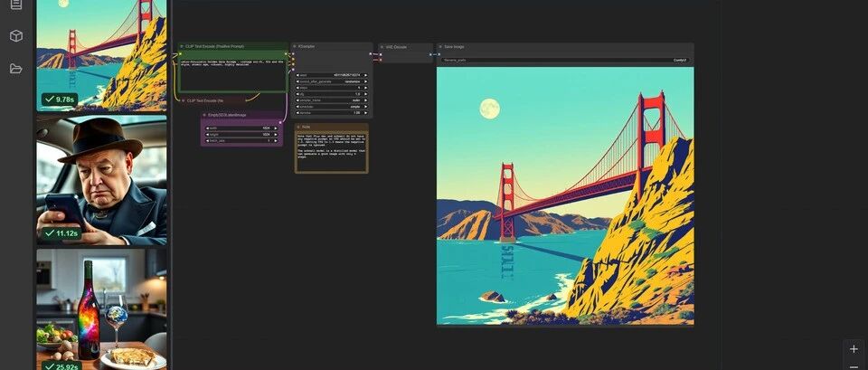
Task: Decrease the width value with left arrow
Action: click(208, 128)
